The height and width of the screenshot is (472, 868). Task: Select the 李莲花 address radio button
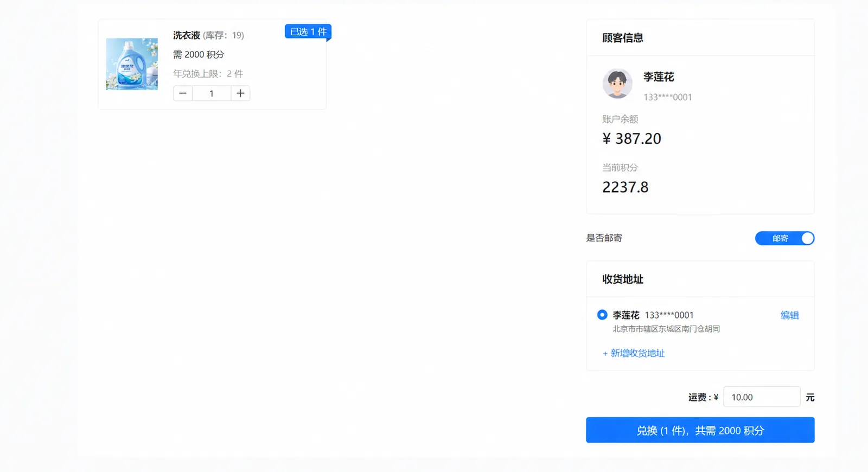(602, 315)
